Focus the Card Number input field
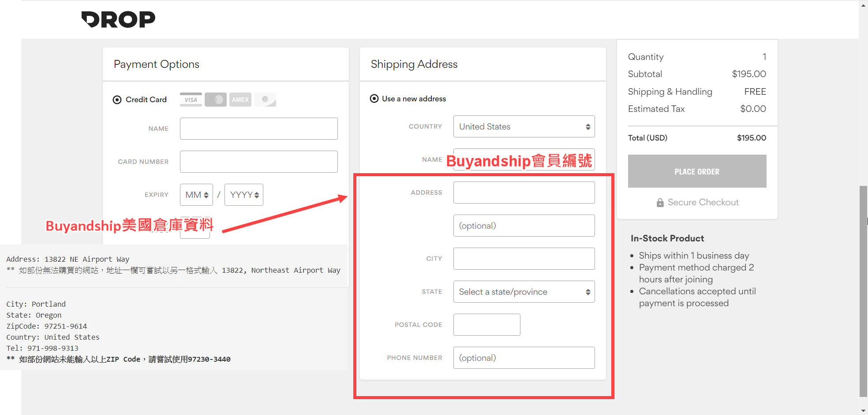This screenshot has width=868, height=415. click(258, 162)
